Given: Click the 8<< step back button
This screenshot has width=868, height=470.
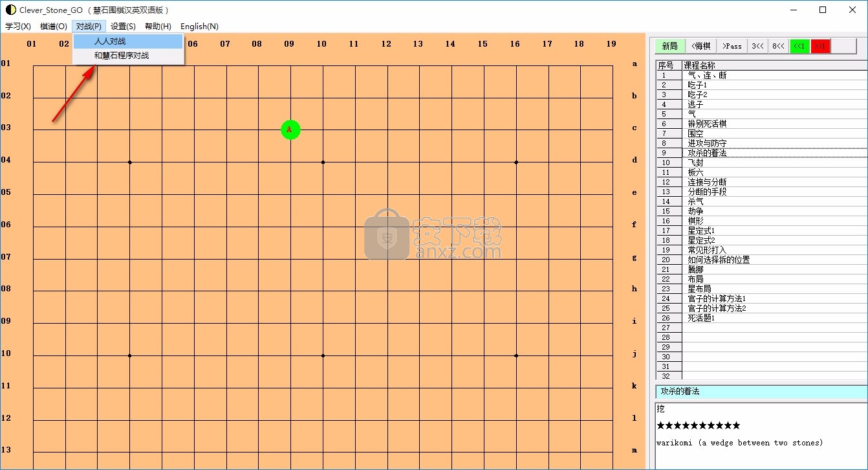Looking at the screenshot, I should (x=778, y=46).
